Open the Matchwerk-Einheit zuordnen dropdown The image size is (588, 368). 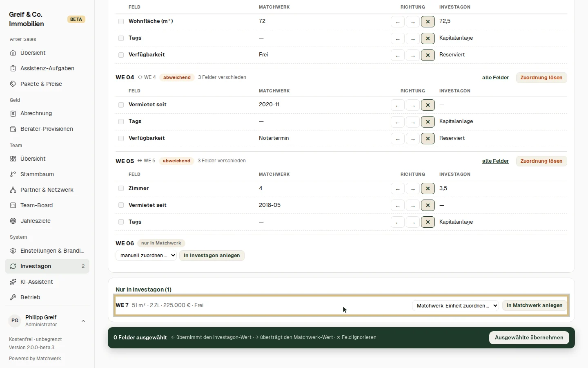click(x=455, y=305)
